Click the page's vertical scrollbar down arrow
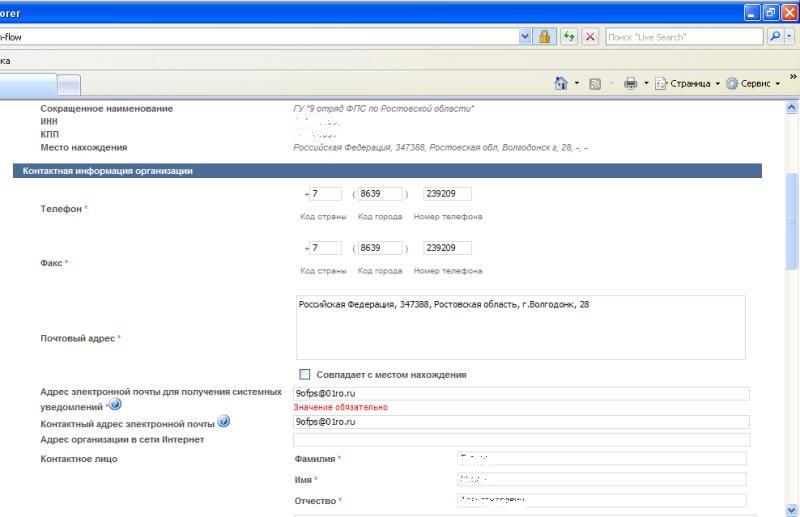The width and height of the screenshot is (800, 517). tap(793, 509)
